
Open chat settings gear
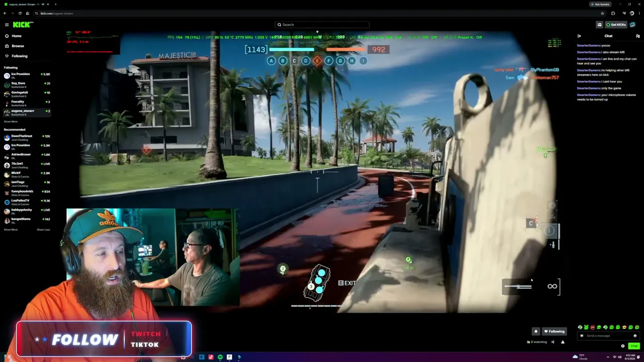tap(623, 346)
